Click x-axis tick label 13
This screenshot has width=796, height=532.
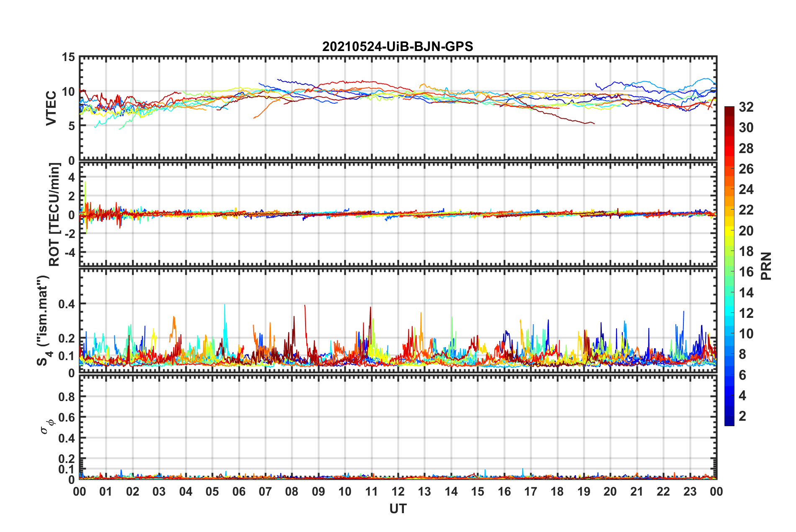(424, 492)
